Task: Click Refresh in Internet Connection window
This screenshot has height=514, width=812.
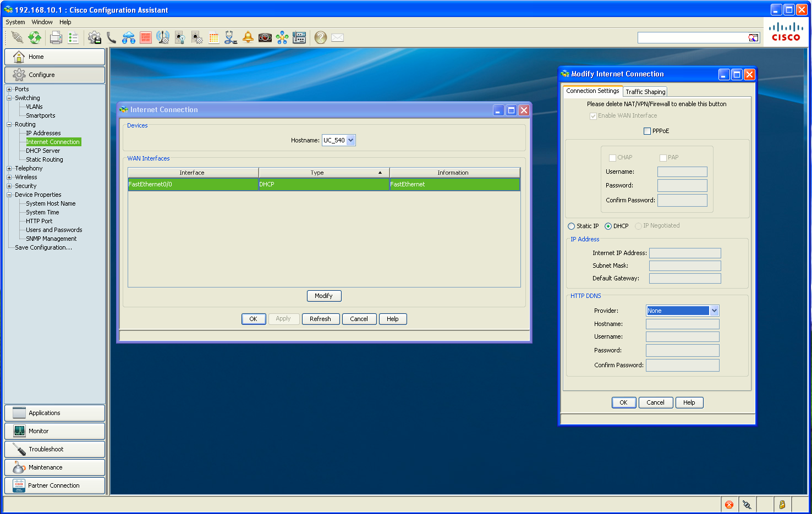Action: (320, 319)
